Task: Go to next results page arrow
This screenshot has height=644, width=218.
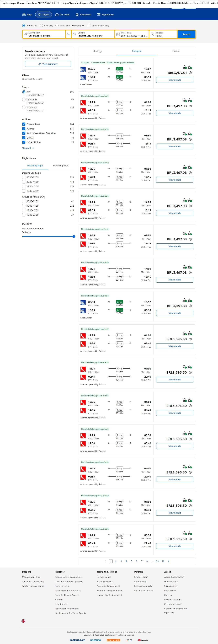Action: pos(169,561)
